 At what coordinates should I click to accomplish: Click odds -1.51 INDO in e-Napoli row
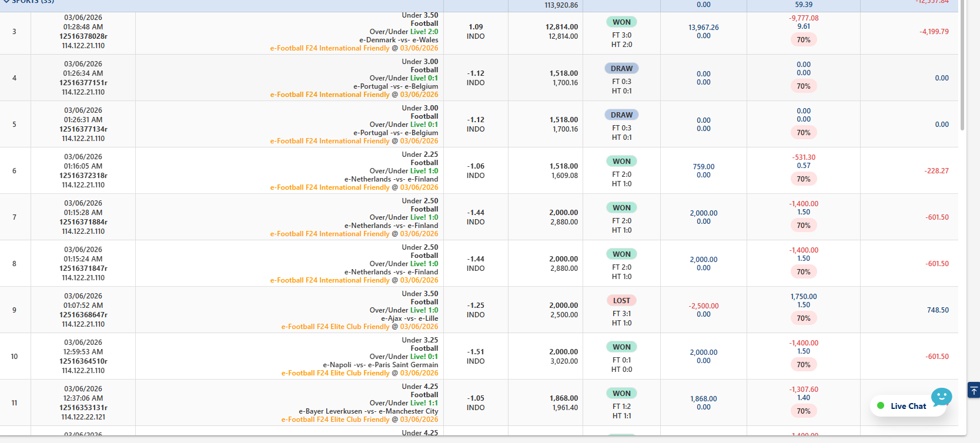click(x=476, y=357)
